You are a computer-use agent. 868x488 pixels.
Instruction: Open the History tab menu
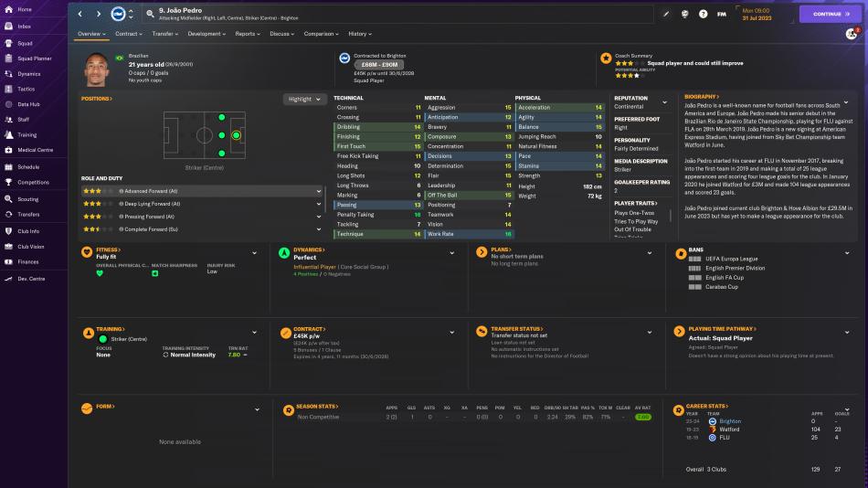coord(360,34)
